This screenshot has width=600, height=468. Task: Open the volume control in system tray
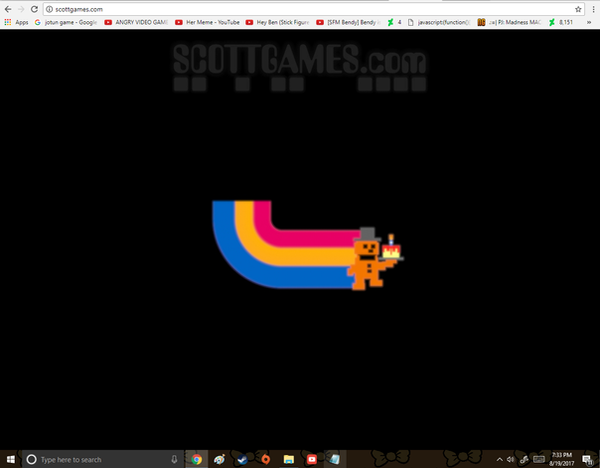tap(511, 459)
